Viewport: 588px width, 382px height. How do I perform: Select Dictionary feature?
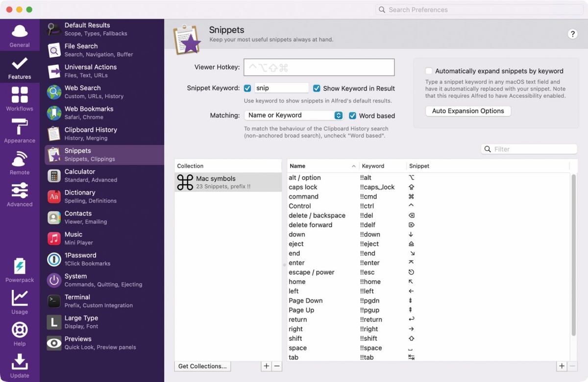coord(104,196)
